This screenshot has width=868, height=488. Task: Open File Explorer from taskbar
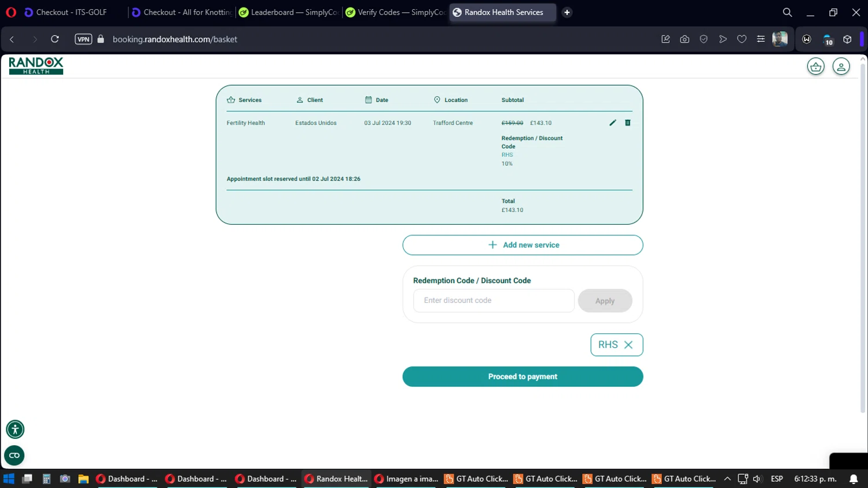[x=83, y=479]
